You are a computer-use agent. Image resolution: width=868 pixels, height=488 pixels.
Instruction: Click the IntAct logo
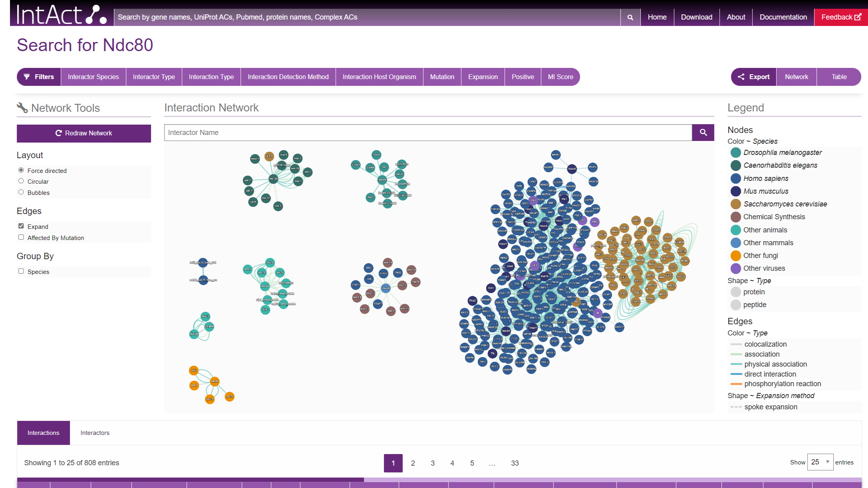62,14
